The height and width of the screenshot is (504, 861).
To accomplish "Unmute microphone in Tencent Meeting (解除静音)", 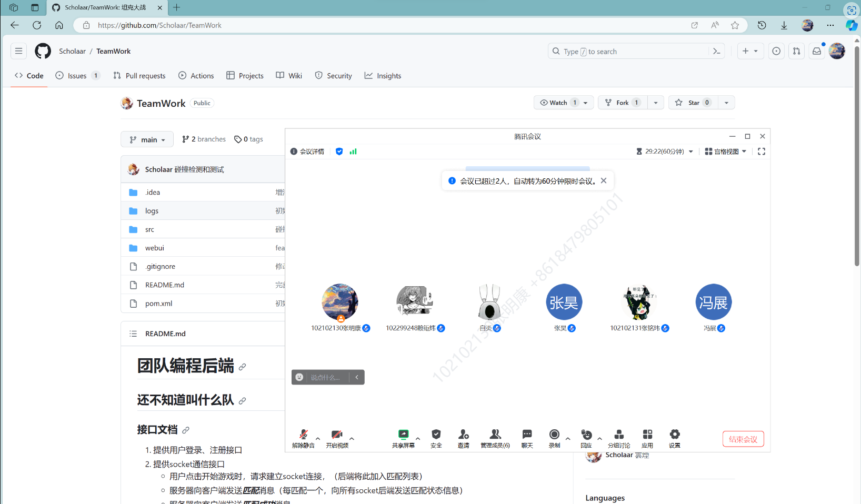I will [x=303, y=438].
